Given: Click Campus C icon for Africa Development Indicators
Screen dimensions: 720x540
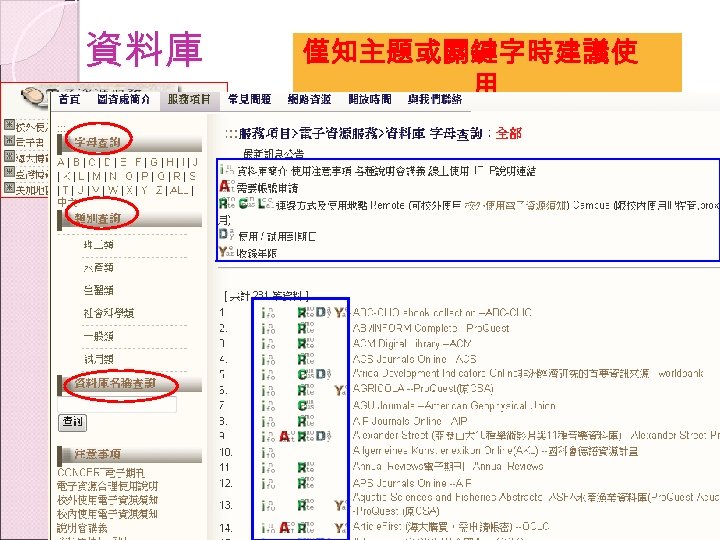Looking at the screenshot, I should [x=306, y=374].
